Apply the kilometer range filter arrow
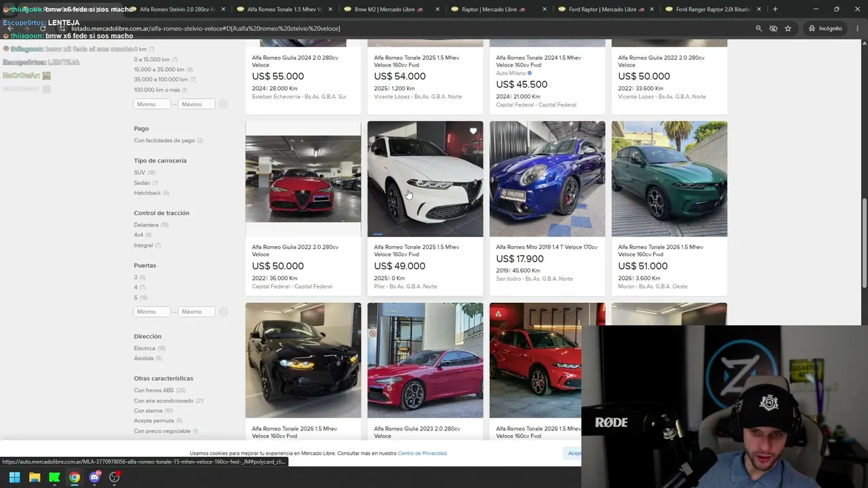868x488 pixels. pyautogui.click(x=223, y=104)
